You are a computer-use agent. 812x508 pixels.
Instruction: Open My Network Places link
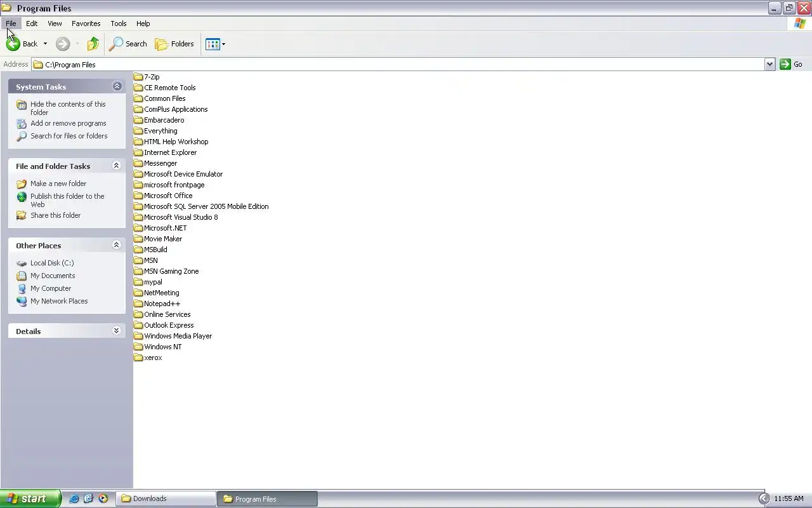(x=59, y=301)
